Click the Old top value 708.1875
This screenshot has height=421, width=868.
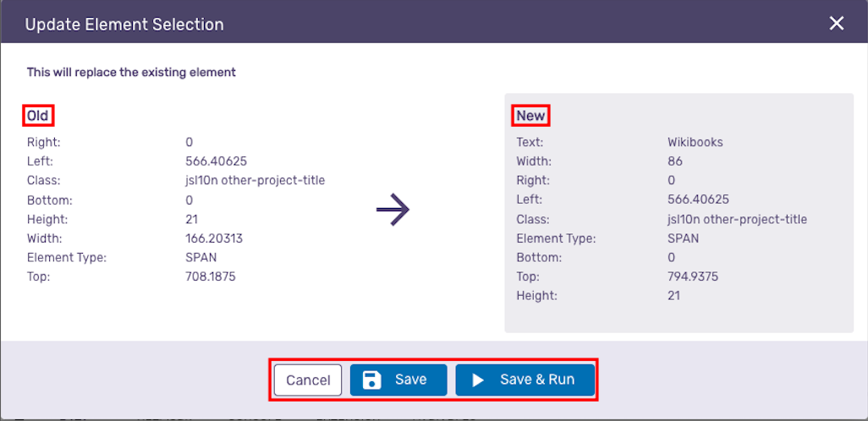coord(211,276)
